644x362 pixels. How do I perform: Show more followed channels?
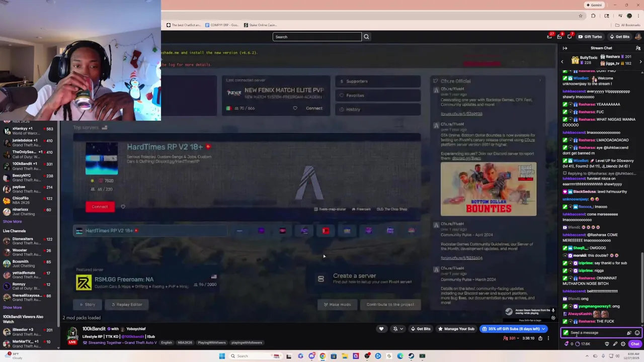(x=12, y=221)
